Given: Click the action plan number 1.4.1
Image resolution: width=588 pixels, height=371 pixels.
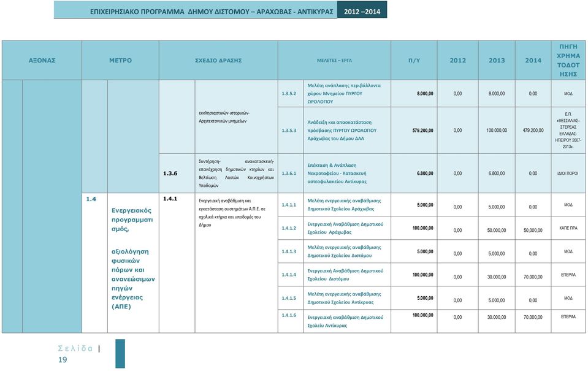Looking at the screenshot, I should click(x=170, y=199).
